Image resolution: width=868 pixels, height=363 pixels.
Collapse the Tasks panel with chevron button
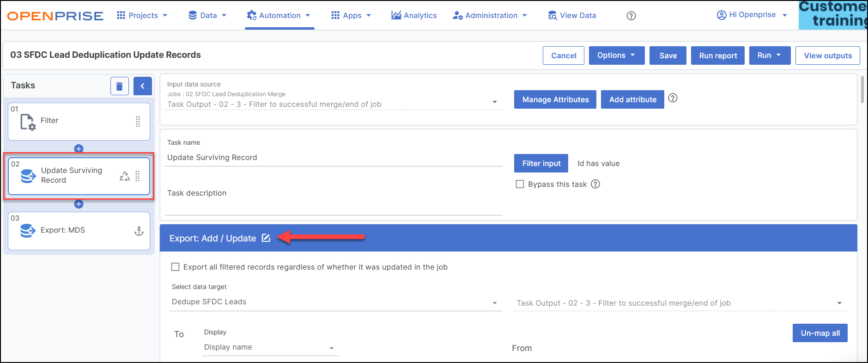pos(143,86)
